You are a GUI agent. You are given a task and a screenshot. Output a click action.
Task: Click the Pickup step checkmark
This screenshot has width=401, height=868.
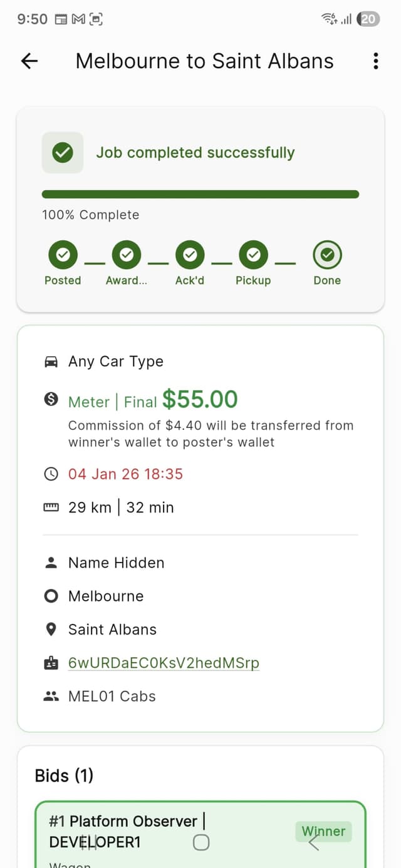tap(253, 254)
